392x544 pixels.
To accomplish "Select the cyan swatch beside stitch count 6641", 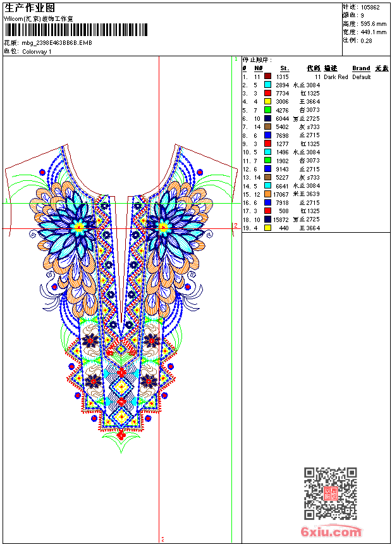I will pos(268,185).
